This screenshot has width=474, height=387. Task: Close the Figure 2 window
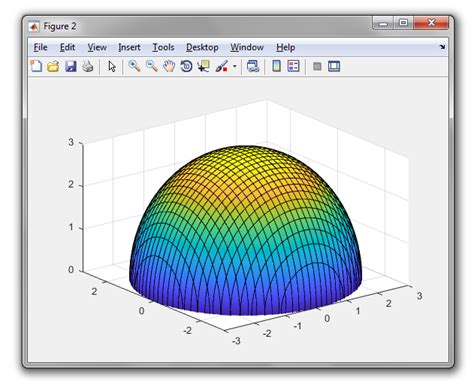pyautogui.click(x=431, y=23)
